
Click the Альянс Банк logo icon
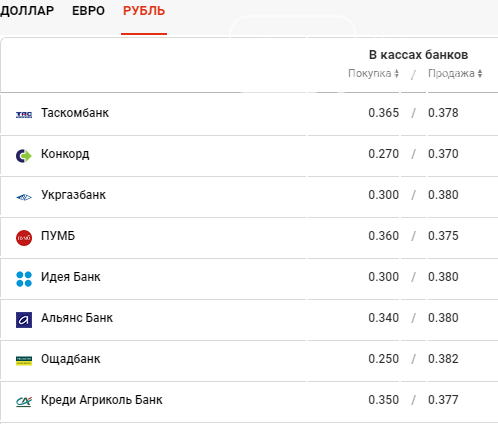tap(24, 320)
